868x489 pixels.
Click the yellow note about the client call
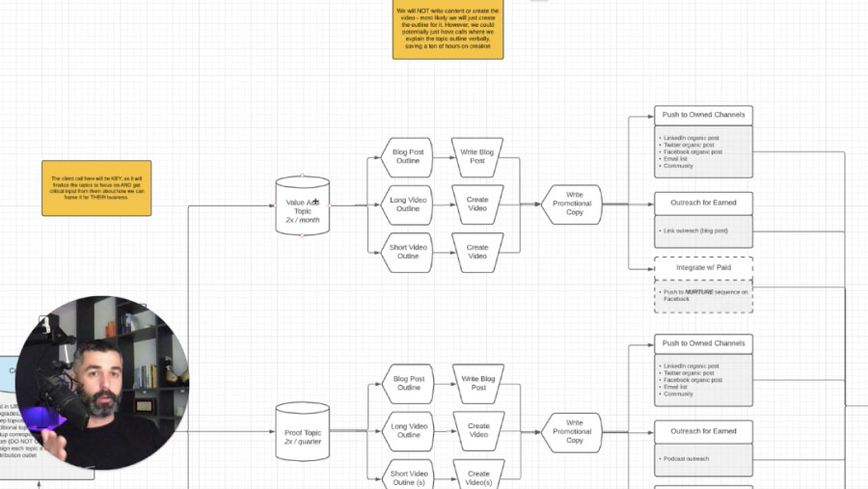pos(96,188)
